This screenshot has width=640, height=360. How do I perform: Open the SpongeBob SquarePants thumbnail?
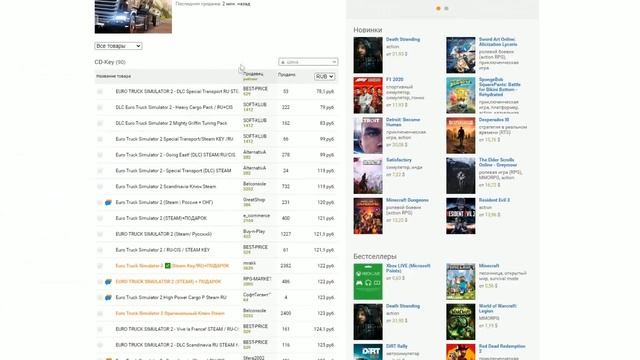pos(460,96)
